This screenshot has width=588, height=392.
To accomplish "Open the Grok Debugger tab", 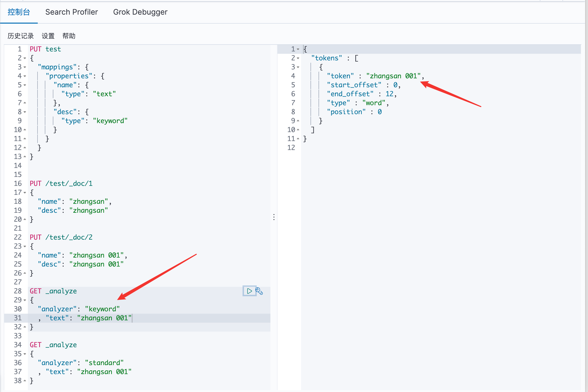I will click(140, 12).
